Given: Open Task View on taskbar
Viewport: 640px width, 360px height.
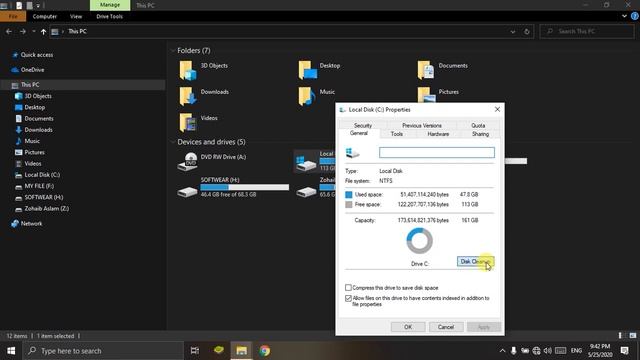Looking at the screenshot, I should pyautogui.click(x=195, y=351).
